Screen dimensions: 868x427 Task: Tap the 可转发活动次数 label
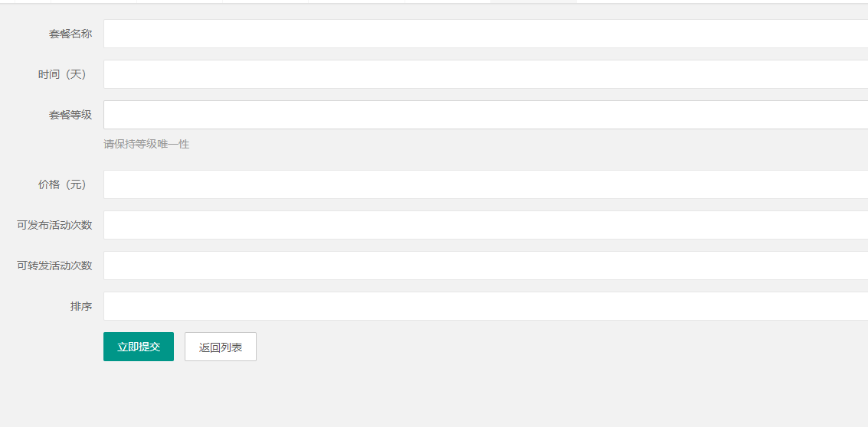coord(54,266)
